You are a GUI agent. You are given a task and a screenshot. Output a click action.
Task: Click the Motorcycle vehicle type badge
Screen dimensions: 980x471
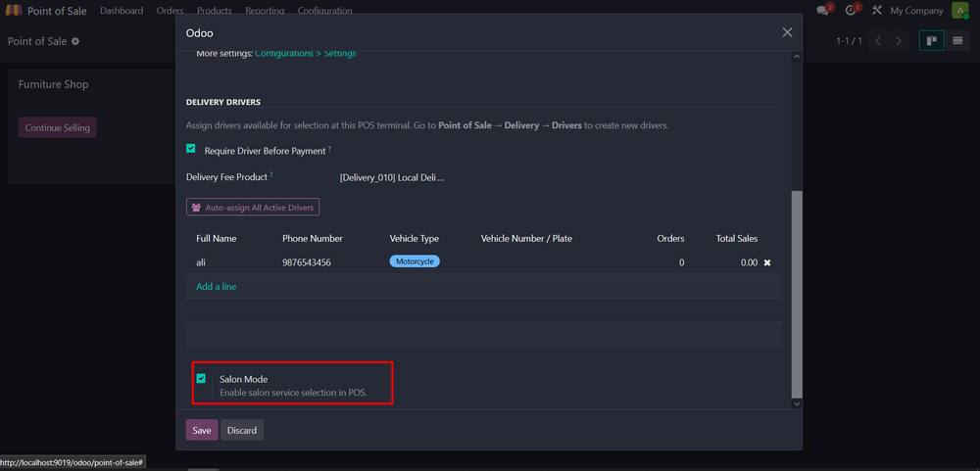click(x=415, y=261)
